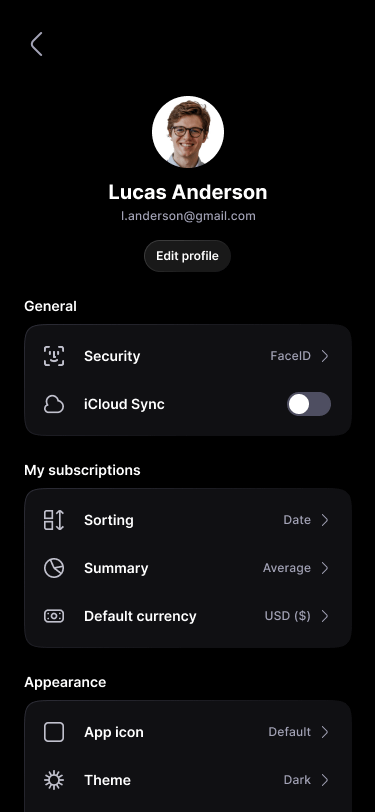Open the App icon Default setting
Screen dimensions: 375x812
188,732
